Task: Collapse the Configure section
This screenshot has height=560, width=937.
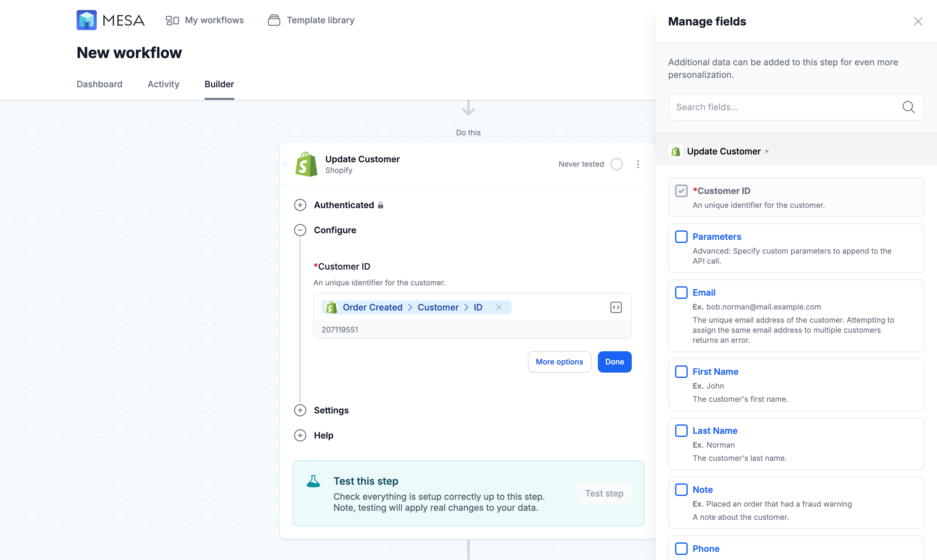Action: [x=300, y=230]
